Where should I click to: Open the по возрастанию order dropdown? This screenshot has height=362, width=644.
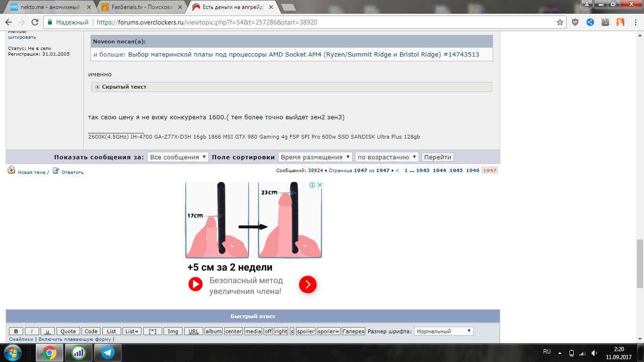click(x=387, y=157)
